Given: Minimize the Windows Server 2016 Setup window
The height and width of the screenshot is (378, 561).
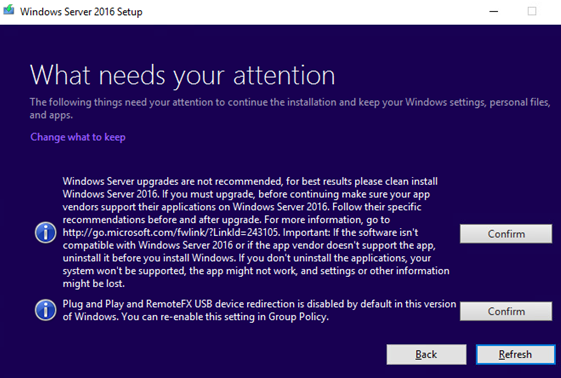Looking at the screenshot, I should pyautogui.click(x=494, y=11).
